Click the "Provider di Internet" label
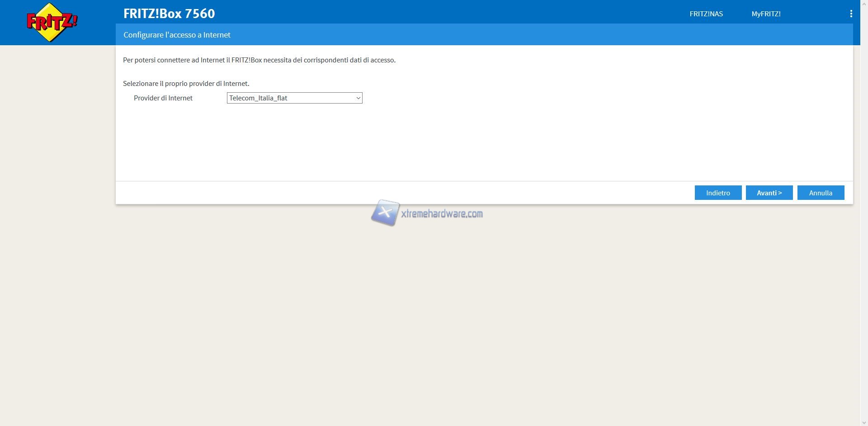 coord(163,98)
